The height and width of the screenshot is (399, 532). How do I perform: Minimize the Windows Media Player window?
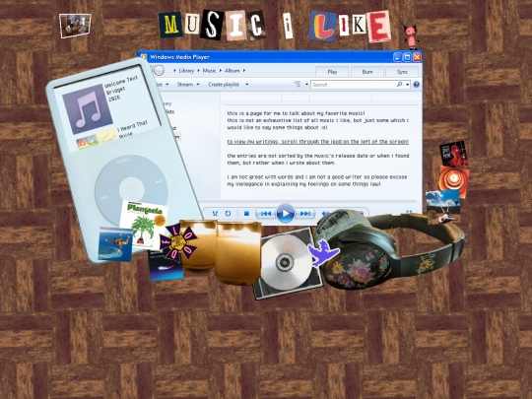[x=398, y=57]
